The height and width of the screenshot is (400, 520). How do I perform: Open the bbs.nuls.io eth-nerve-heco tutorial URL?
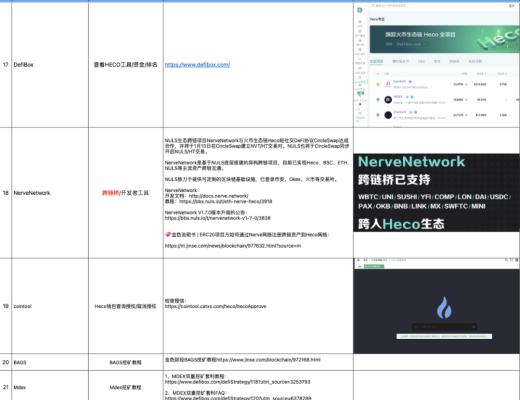click(x=226, y=201)
